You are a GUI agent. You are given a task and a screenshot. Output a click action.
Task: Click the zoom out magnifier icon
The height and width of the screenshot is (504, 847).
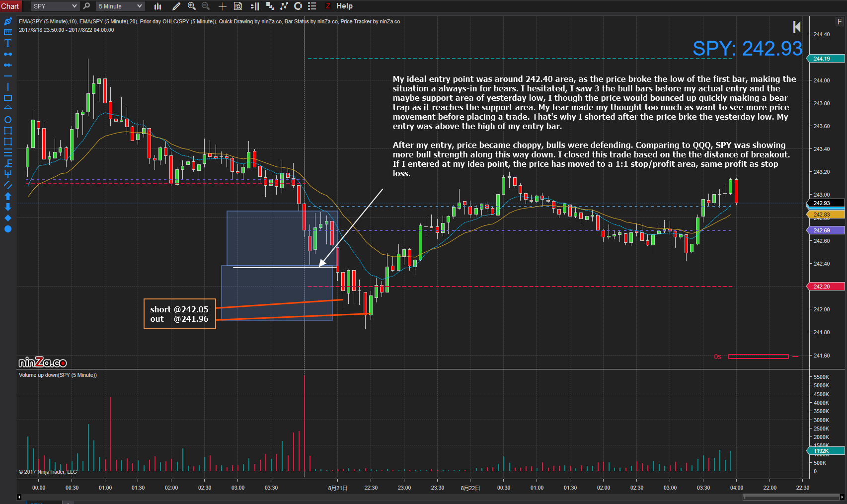(x=206, y=6)
